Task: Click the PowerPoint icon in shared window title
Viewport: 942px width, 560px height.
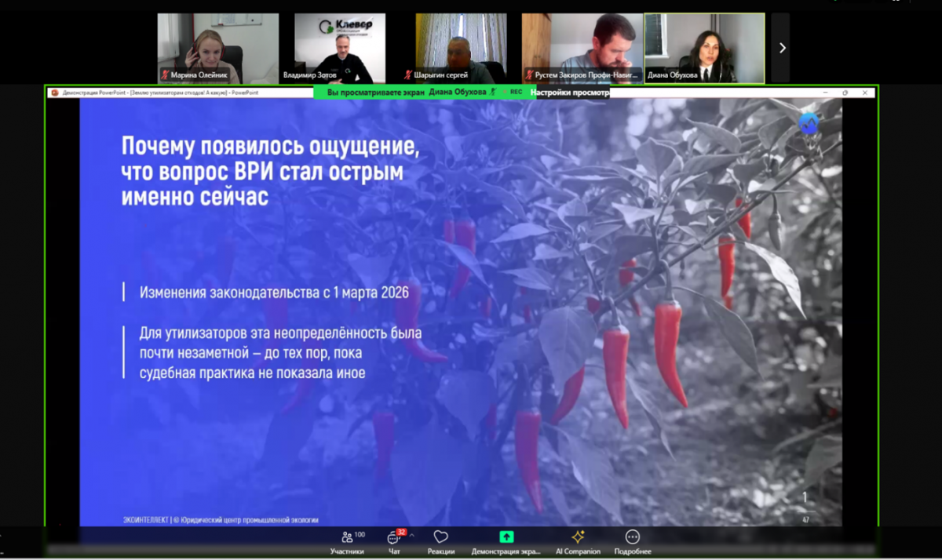Action: click(x=55, y=93)
